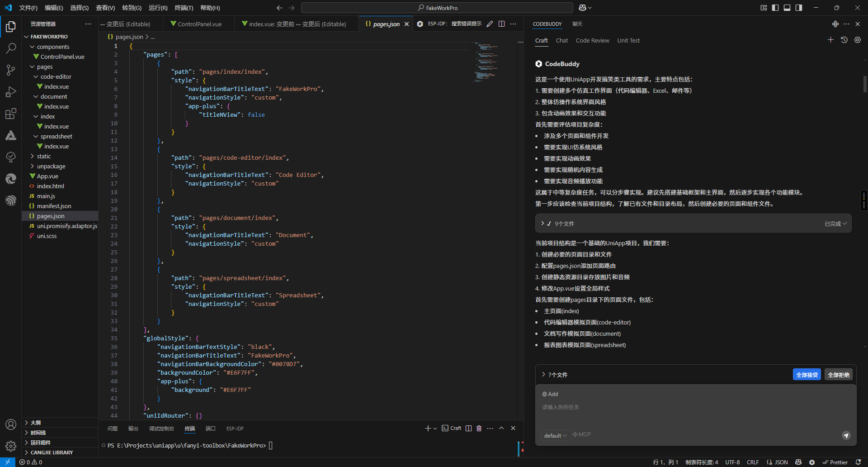The width and height of the screenshot is (868, 467).
Task: Open CodeBuddy chat history
Action: click(844, 40)
